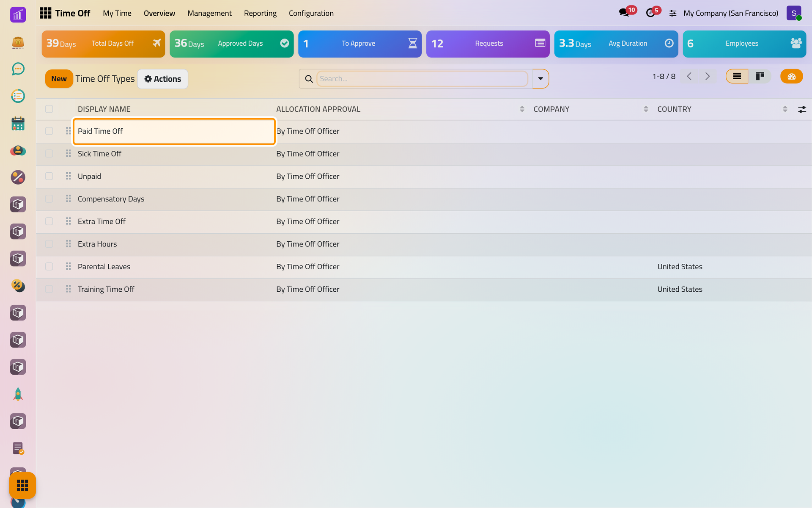Sort by Allocation Approval column arrows
Viewport: 812px width, 508px height.
coord(522,109)
